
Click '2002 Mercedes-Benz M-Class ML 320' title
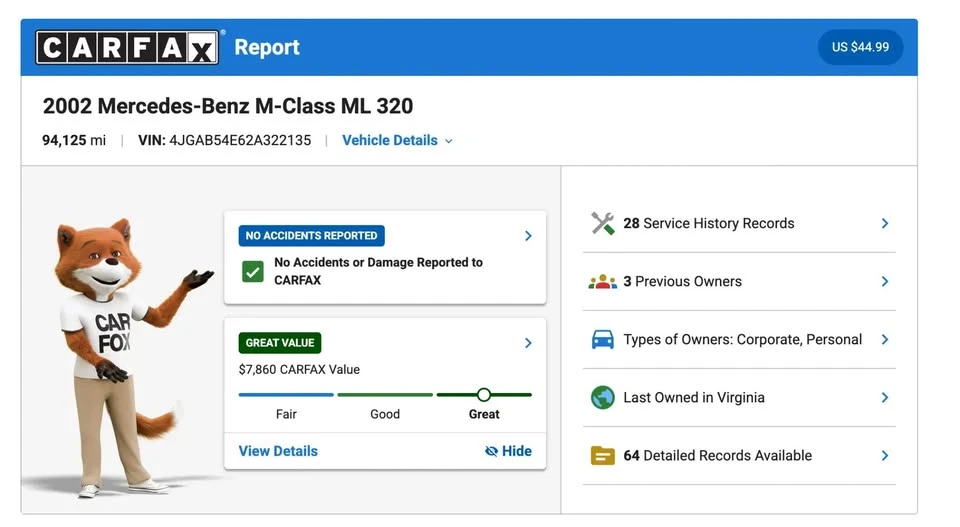228,106
